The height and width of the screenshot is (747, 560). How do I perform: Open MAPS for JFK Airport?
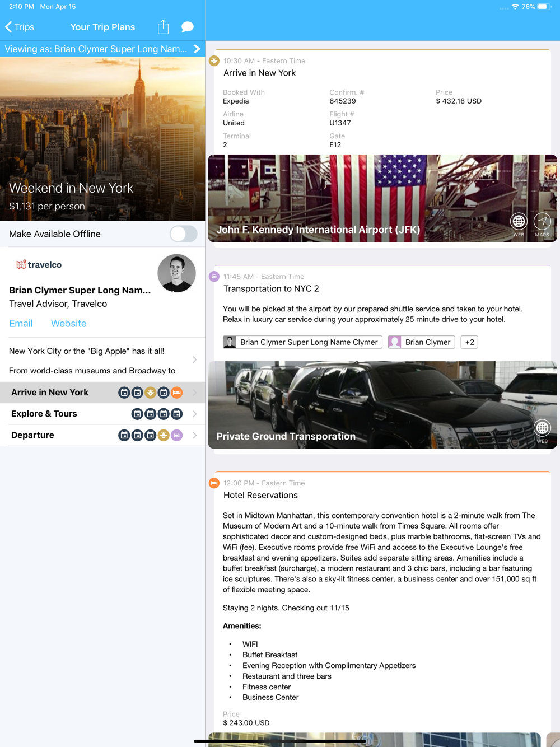tap(542, 225)
